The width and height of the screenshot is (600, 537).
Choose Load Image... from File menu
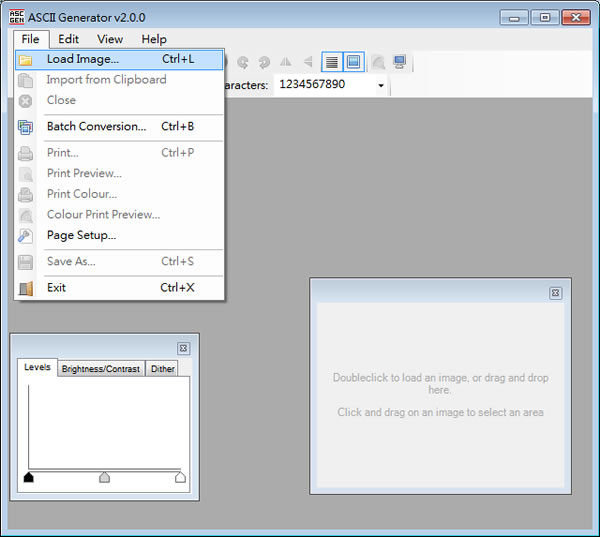coord(119,59)
